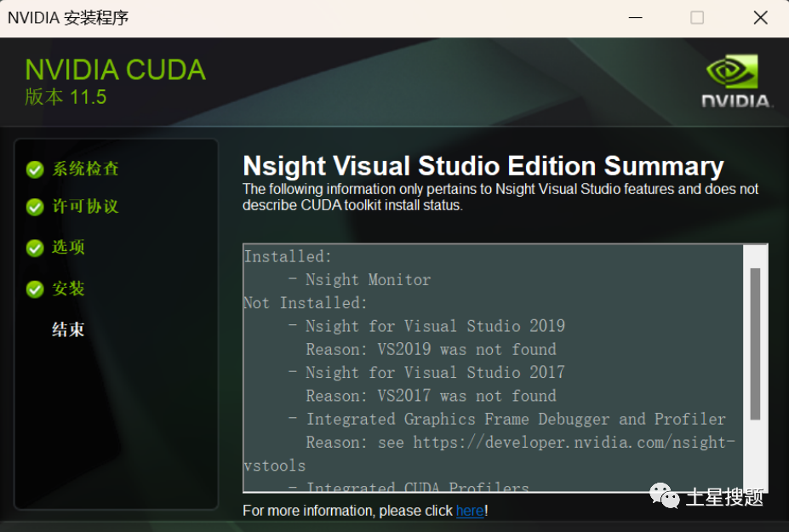Click the green checkmark next to 选项
Viewport: 789px width, 532px height.
point(35,249)
